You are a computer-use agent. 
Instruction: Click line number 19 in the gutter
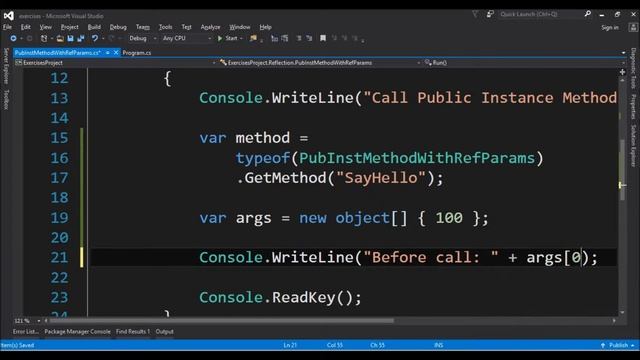(x=59, y=218)
